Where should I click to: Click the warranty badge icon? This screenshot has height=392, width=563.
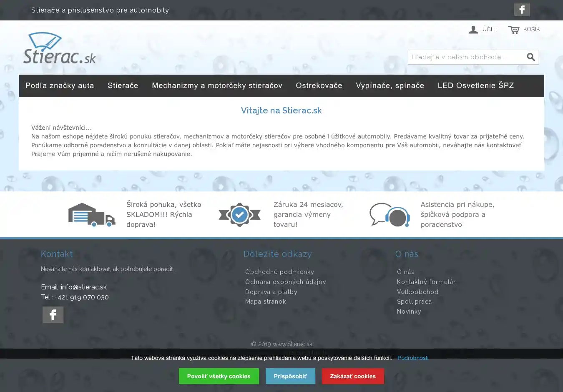click(239, 215)
